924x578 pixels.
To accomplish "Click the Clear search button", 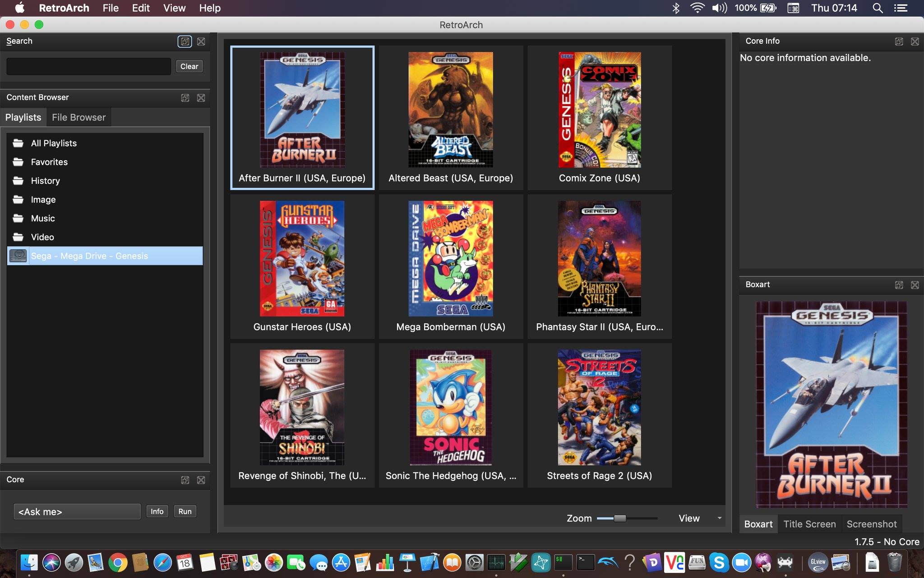I will point(189,66).
